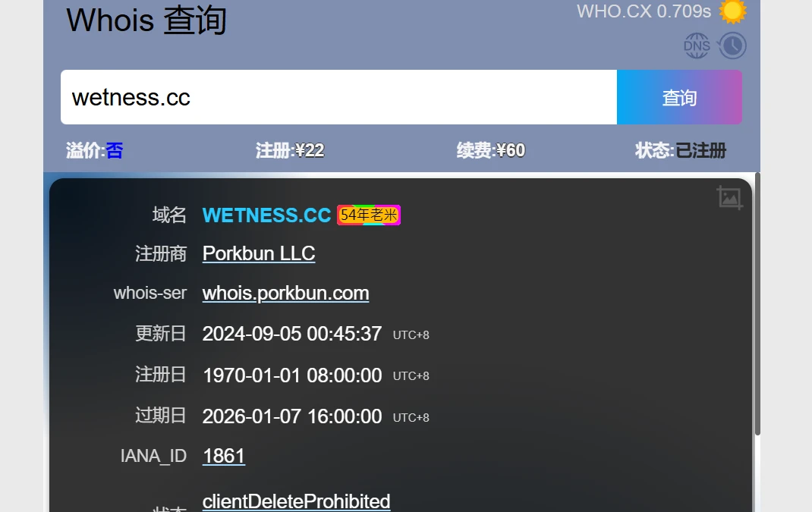
Task: Toggle the sun theme icon
Action: (732, 11)
